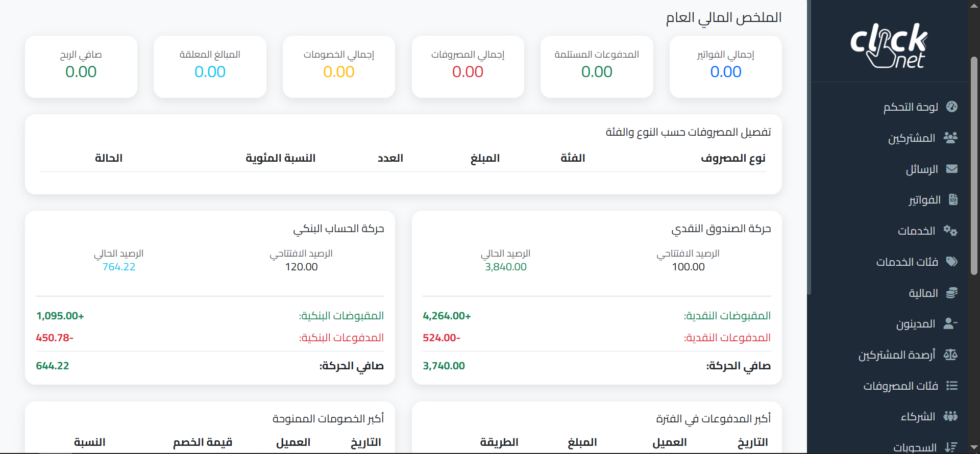
Task: Open the list icon beside فئات المصروفات
Action: 951,386
